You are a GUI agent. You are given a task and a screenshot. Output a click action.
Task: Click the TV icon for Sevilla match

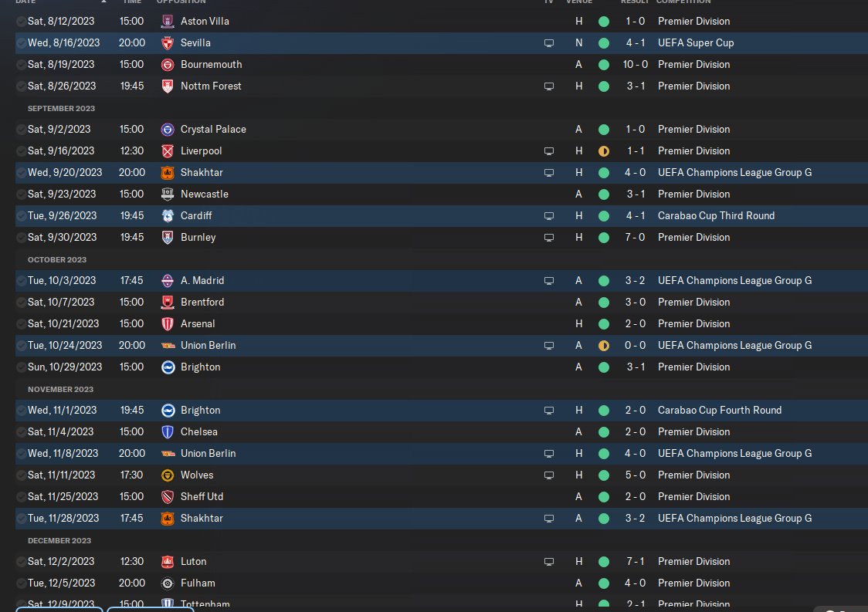point(548,43)
